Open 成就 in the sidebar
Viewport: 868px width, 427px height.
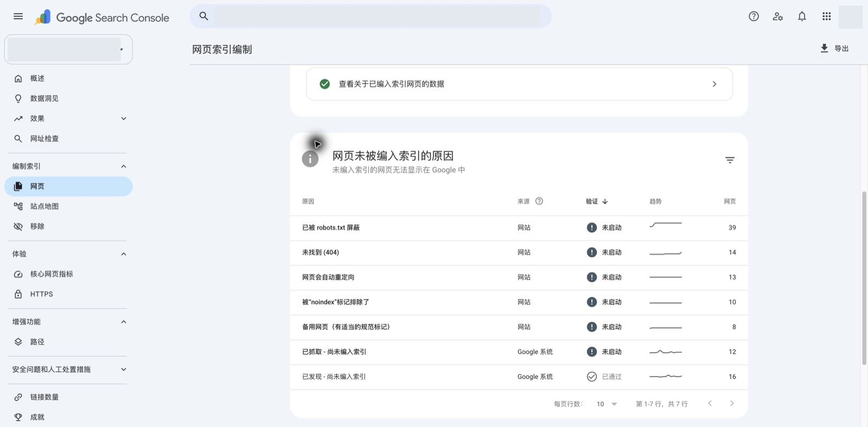point(68,418)
